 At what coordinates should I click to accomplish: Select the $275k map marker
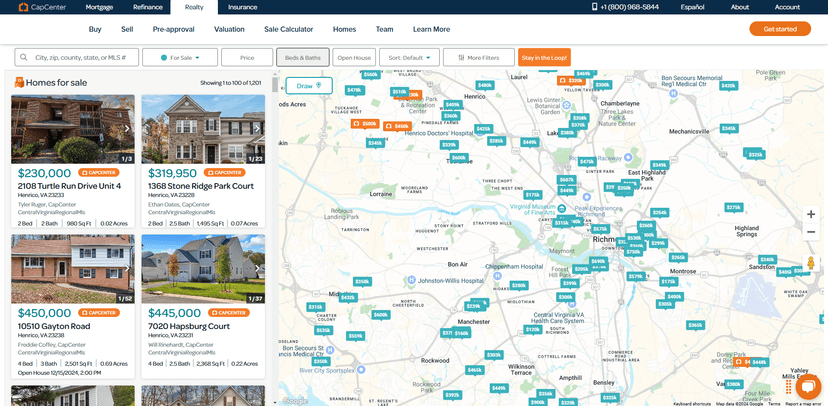click(733, 207)
